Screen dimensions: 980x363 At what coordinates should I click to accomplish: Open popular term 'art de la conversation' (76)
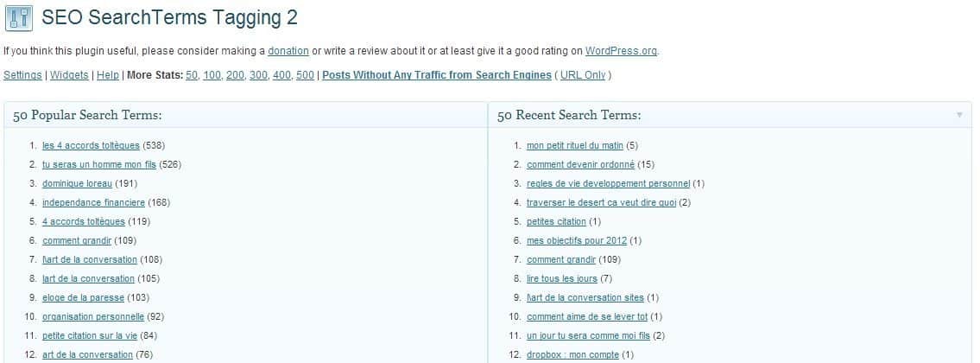[87, 355]
